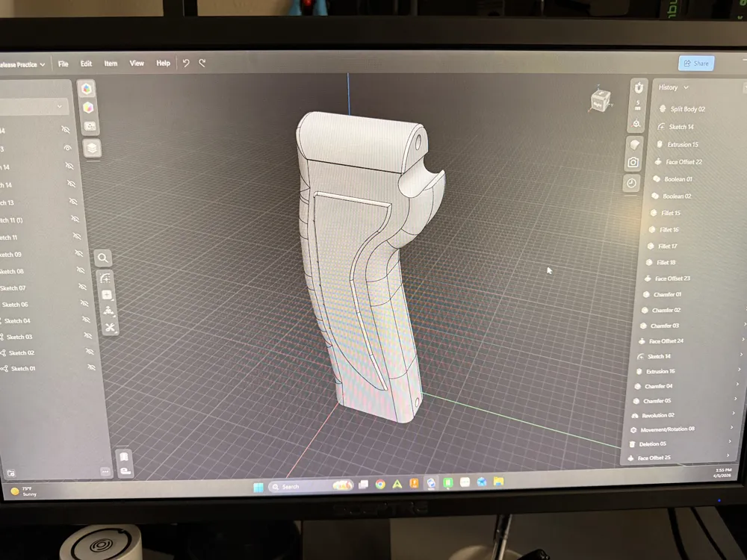747x560 pixels.
Task: Open the taskbar clock showing 1:55 PM
Action: (722, 473)
